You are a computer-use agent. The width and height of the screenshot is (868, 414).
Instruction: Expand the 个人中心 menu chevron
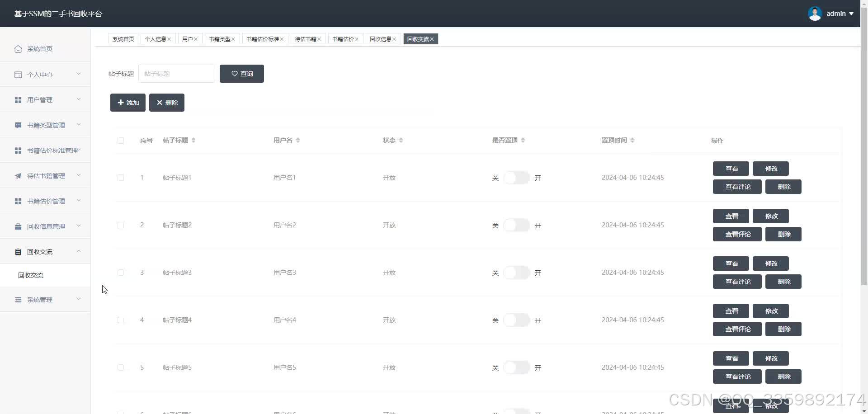79,74
